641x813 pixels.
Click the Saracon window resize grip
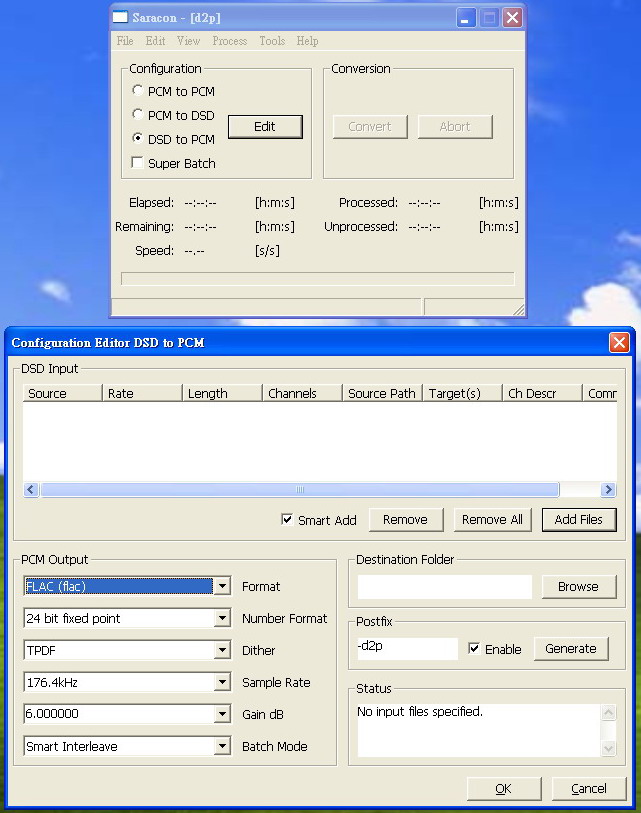[x=519, y=310]
